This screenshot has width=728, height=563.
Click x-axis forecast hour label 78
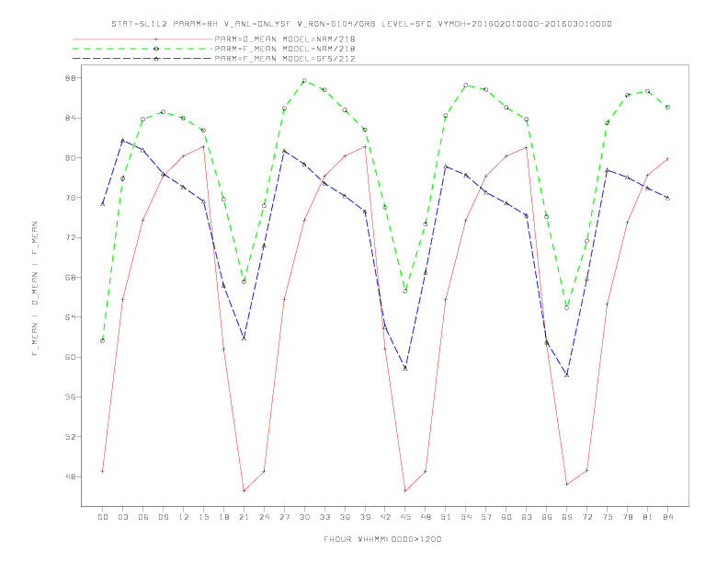[x=628, y=517]
